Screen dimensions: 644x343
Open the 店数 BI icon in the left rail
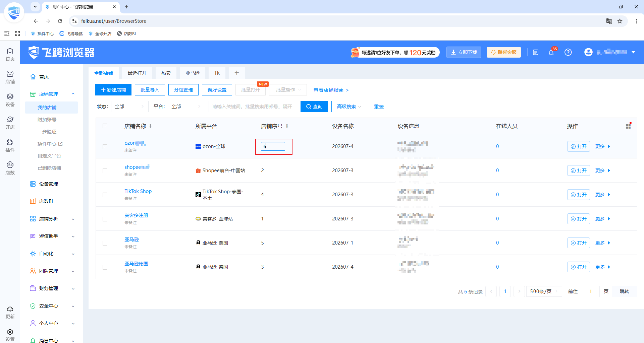tap(10, 168)
